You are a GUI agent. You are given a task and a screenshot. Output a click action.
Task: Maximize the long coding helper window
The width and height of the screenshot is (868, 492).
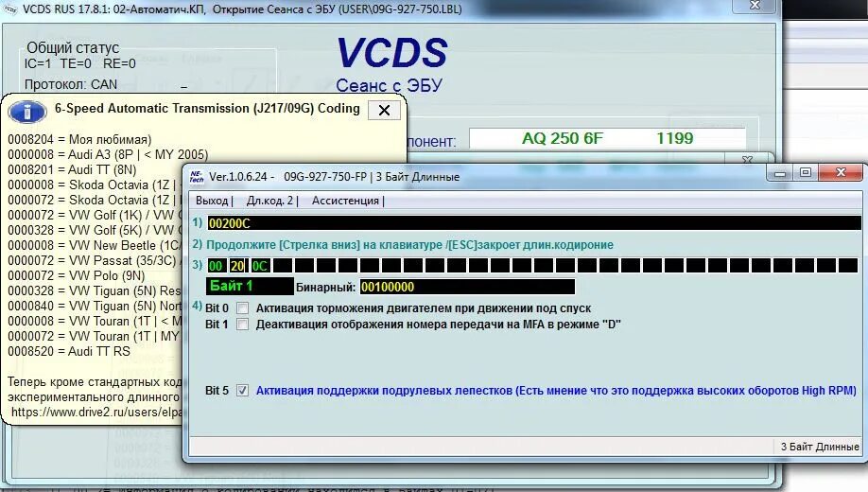point(806,173)
